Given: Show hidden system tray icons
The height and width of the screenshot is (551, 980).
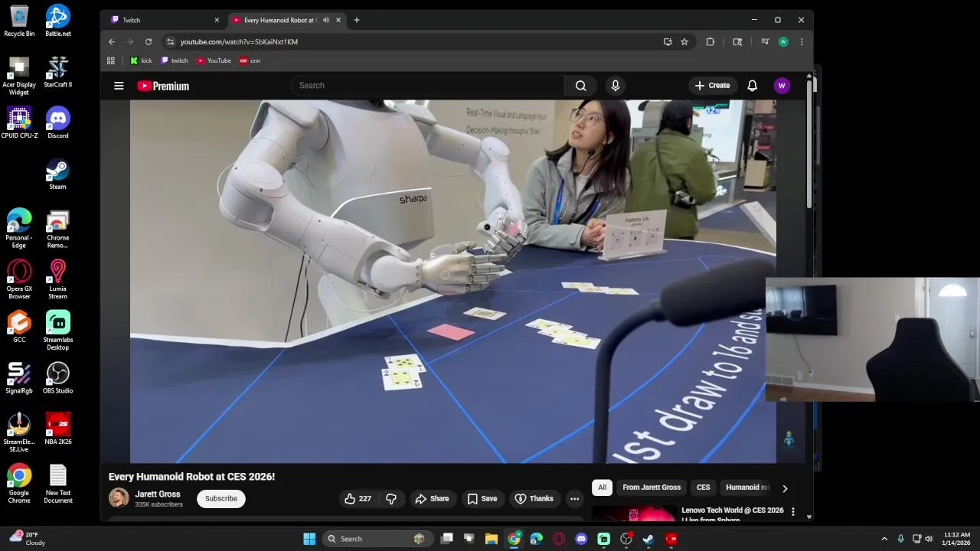Looking at the screenshot, I should tap(884, 539).
